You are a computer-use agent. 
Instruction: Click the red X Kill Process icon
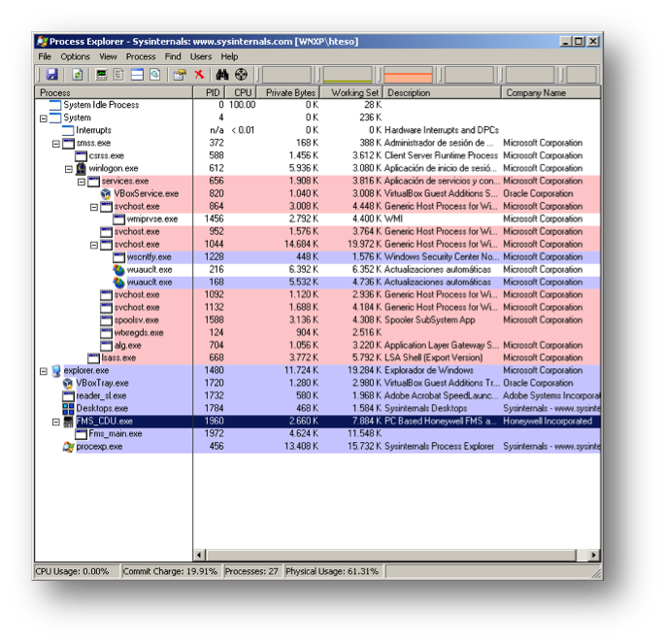199,75
